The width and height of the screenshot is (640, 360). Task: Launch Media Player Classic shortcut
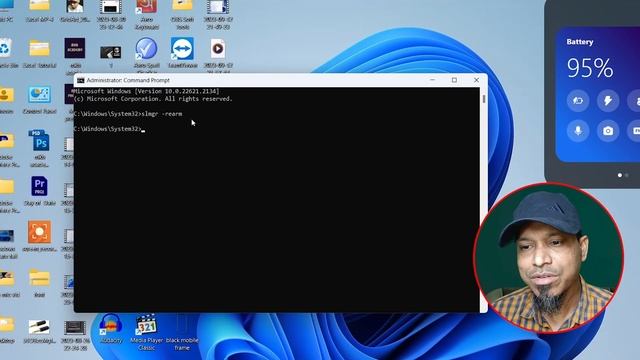point(146,325)
